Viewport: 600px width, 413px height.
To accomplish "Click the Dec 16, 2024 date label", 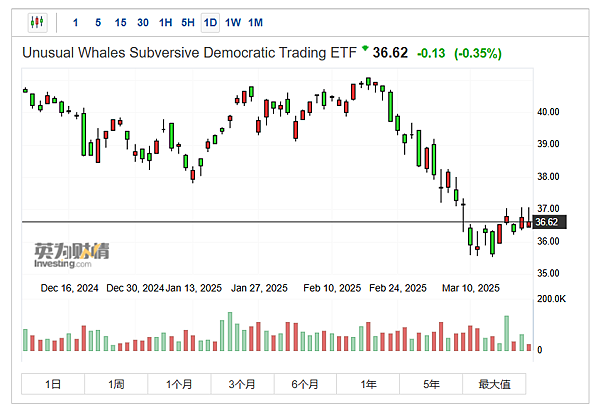I will pyautogui.click(x=69, y=288).
